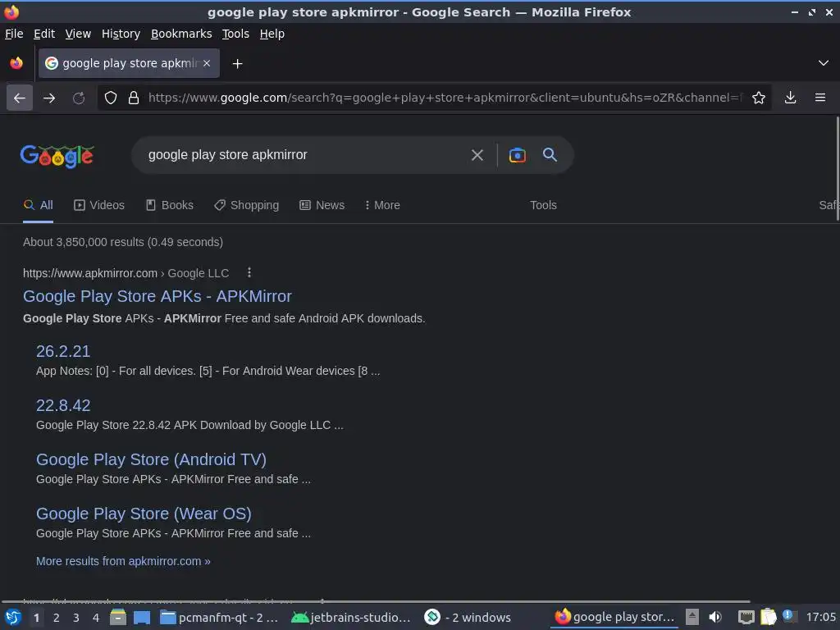The image size is (840, 630).
Task: Click the horizontal page scrollbar
Action: [x=375, y=601]
